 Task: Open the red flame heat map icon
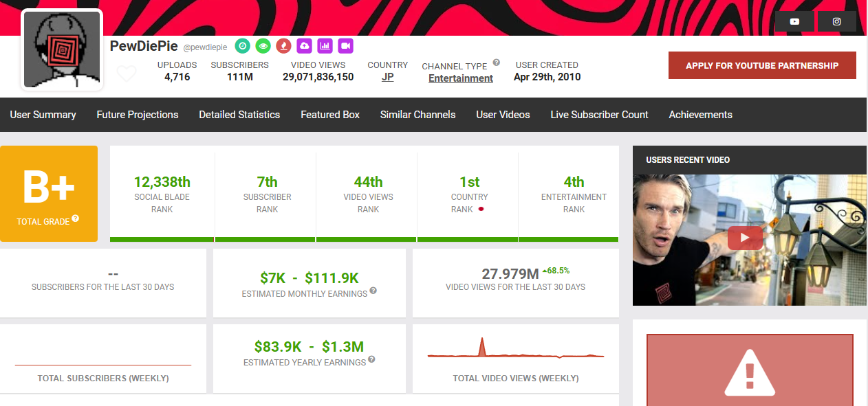pos(283,45)
